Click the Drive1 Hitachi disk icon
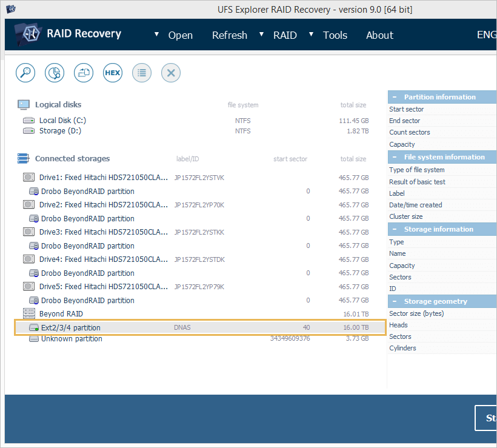Image resolution: width=497 pixels, height=448 pixels. pos(29,178)
